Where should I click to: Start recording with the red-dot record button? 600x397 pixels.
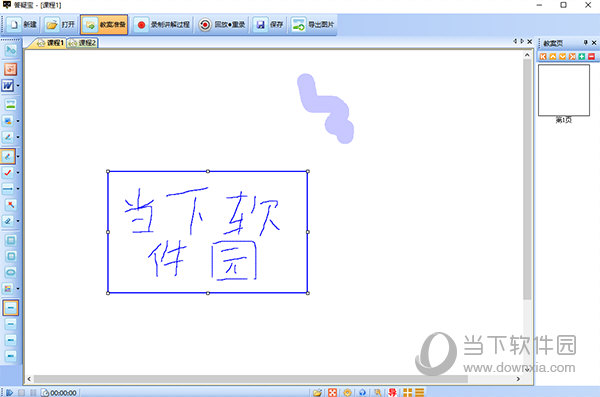[x=162, y=25]
